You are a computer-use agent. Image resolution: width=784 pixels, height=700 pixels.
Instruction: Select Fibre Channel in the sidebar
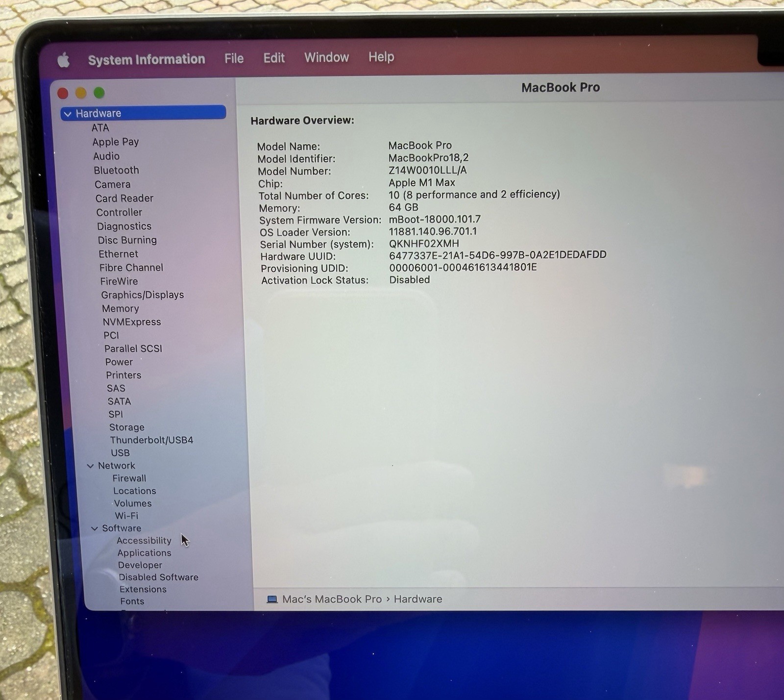tap(131, 268)
